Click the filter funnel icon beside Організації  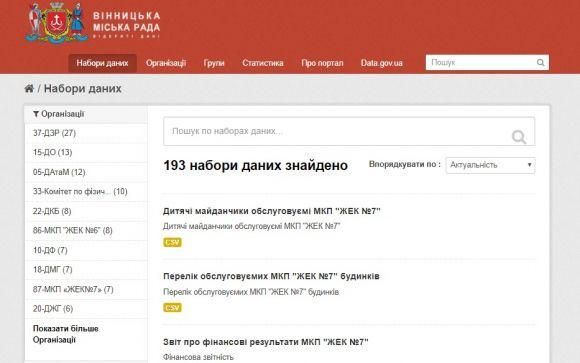[36, 114]
